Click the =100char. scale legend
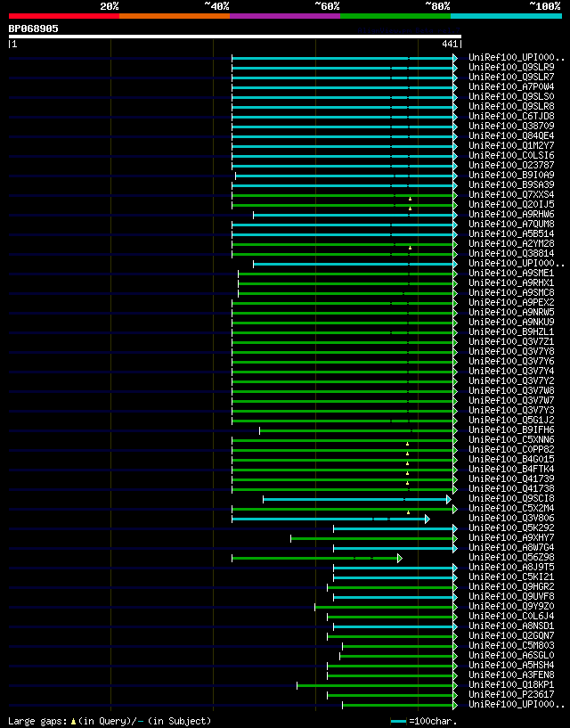570x728 pixels. pos(424,721)
